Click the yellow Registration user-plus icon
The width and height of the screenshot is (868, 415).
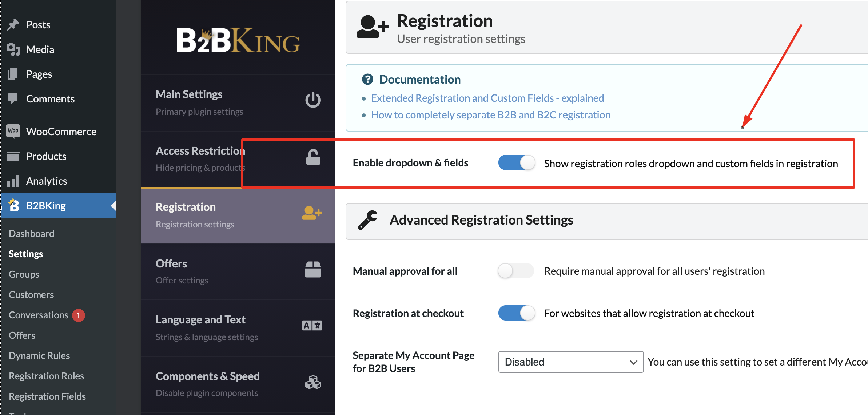[x=312, y=213]
